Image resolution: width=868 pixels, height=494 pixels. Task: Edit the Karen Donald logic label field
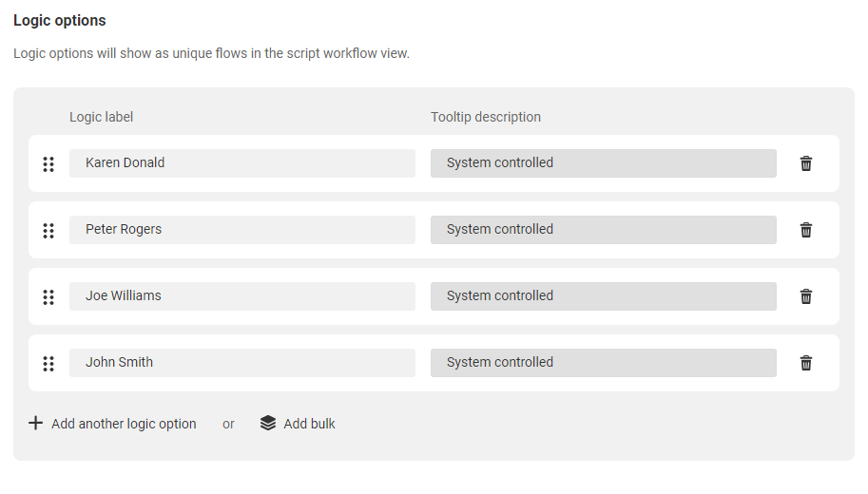pyautogui.click(x=241, y=163)
